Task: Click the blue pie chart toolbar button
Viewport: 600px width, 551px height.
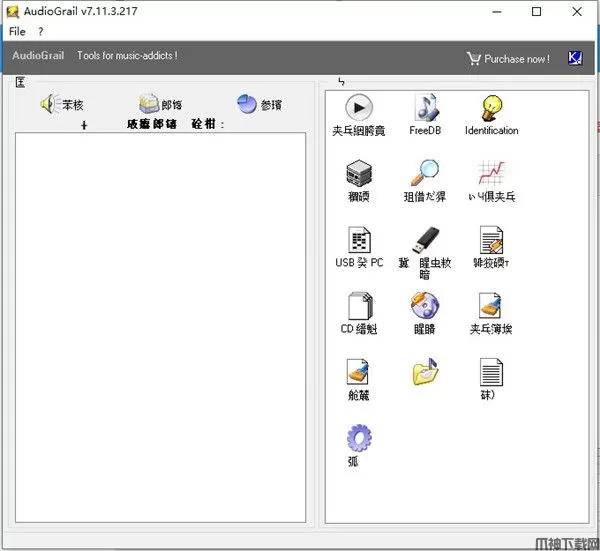Action: pos(247,104)
